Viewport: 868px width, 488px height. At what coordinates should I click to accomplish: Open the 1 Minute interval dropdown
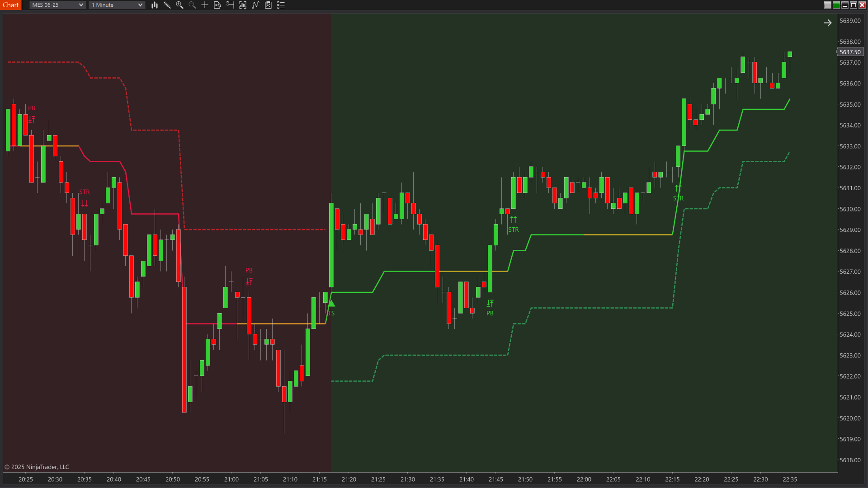click(116, 5)
